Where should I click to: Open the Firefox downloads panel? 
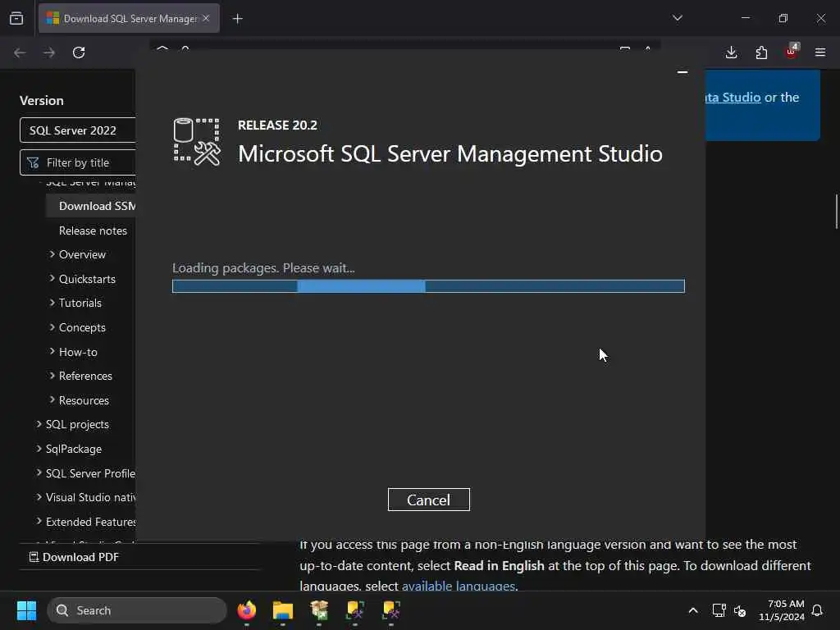[x=731, y=52]
